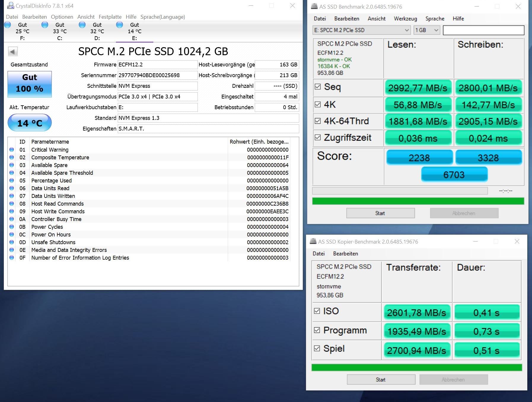Click the total score value 6703
This screenshot has height=402, width=532.
[x=454, y=174]
